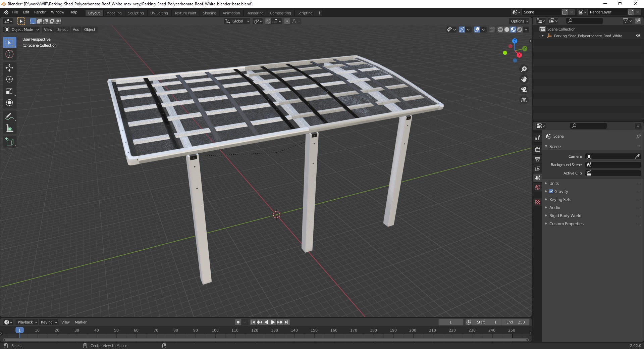Select the Measure tool
The height and width of the screenshot is (349, 644).
pos(9,129)
